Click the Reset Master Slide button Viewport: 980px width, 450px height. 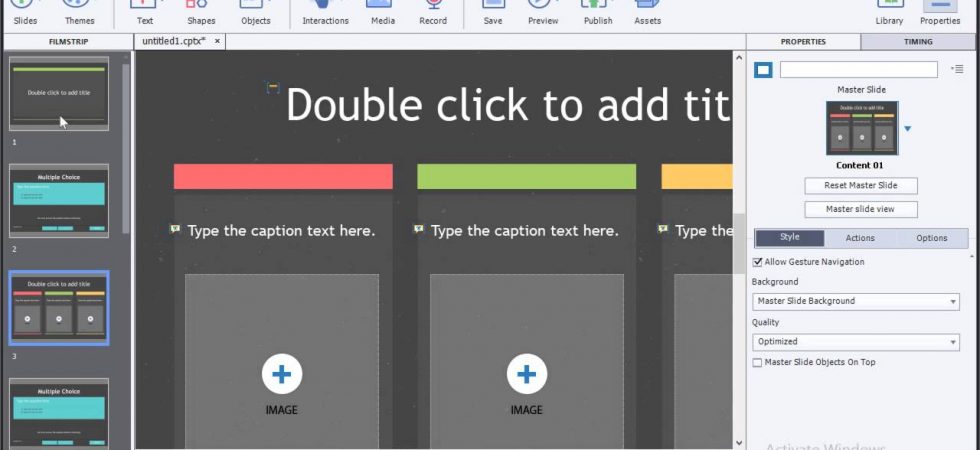(861, 186)
